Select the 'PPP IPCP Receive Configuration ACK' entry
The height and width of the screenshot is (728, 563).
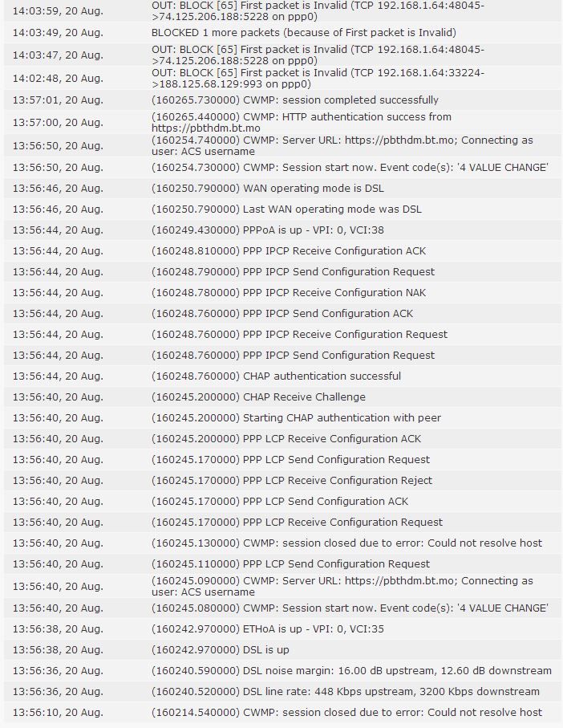(282, 251)
